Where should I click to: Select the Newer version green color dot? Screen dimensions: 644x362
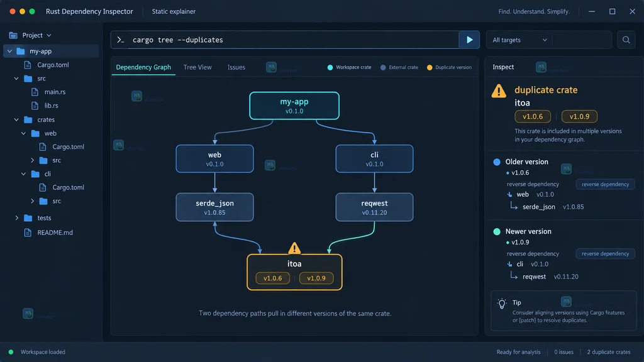[497, 231]
